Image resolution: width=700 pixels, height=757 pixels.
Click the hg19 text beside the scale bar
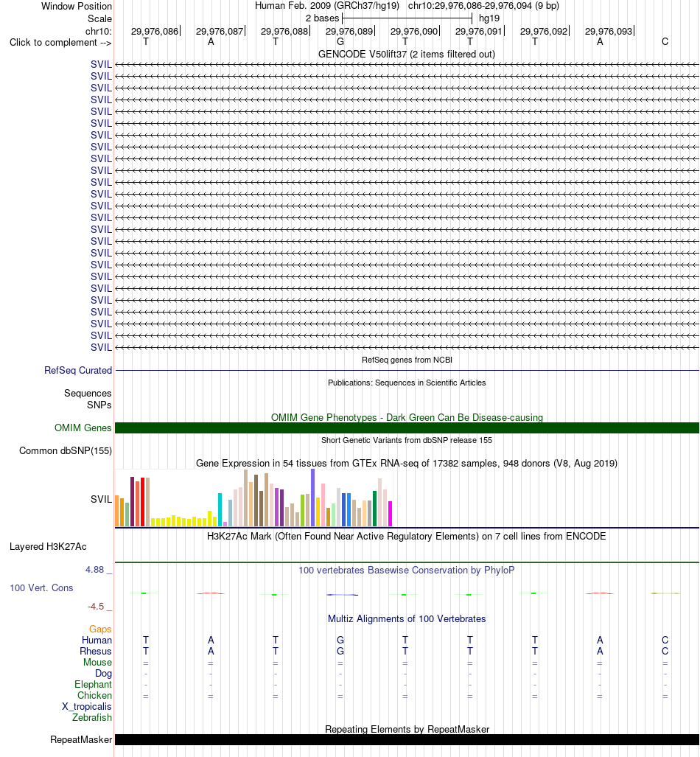coord(489,18)
